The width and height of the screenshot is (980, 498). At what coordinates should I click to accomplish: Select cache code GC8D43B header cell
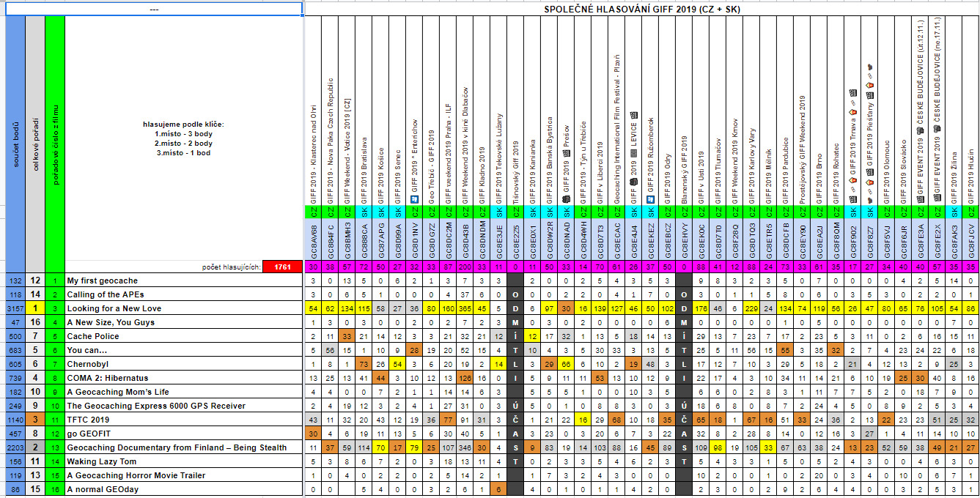(465, 239)
